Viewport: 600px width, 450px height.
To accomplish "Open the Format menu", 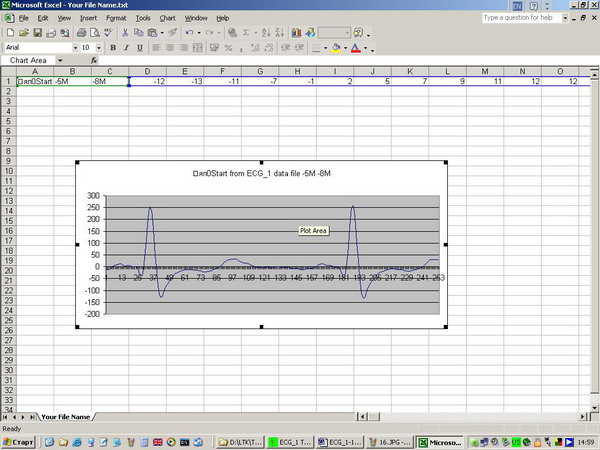I will point(116,18).
